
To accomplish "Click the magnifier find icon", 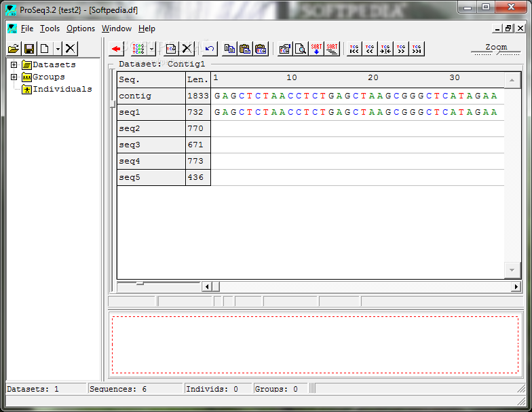I will coord(301,49).
